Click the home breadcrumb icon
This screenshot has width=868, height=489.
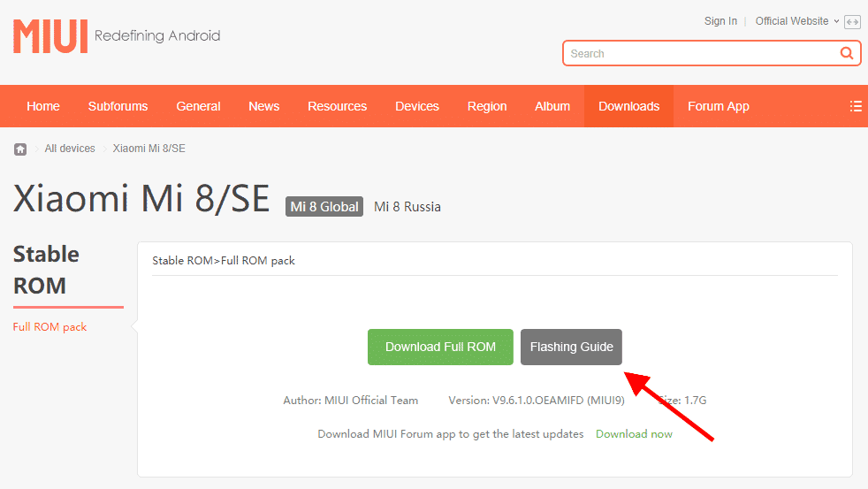tap(20, 149)
